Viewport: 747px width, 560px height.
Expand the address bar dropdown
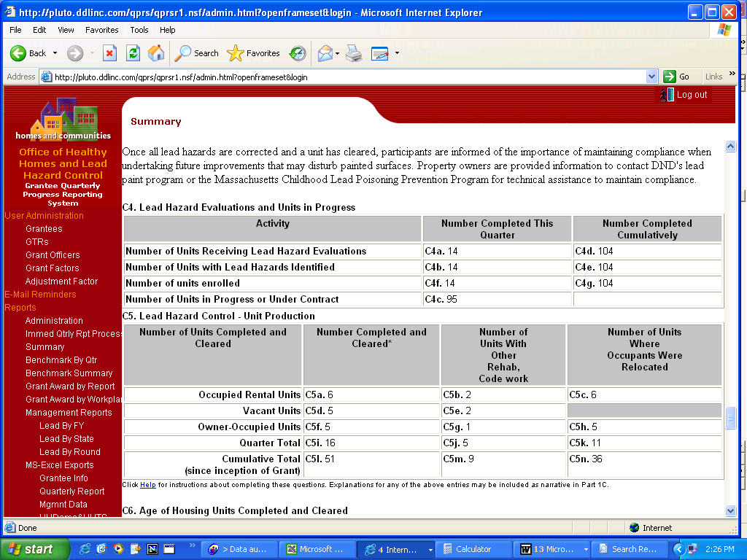pos(651,77)
